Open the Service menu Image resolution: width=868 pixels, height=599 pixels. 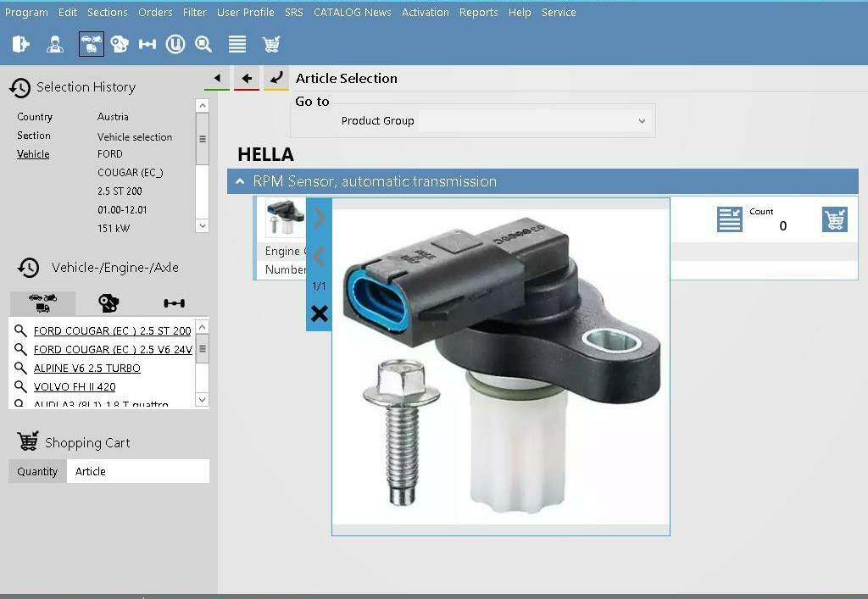pyautogui.click(x=559, y=12)
